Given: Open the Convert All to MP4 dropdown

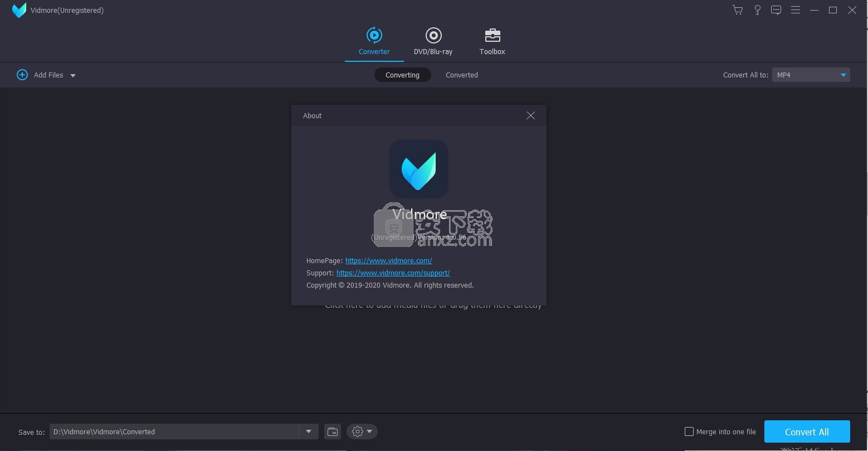Looking at the screenshot, I should tap(811, 75).
